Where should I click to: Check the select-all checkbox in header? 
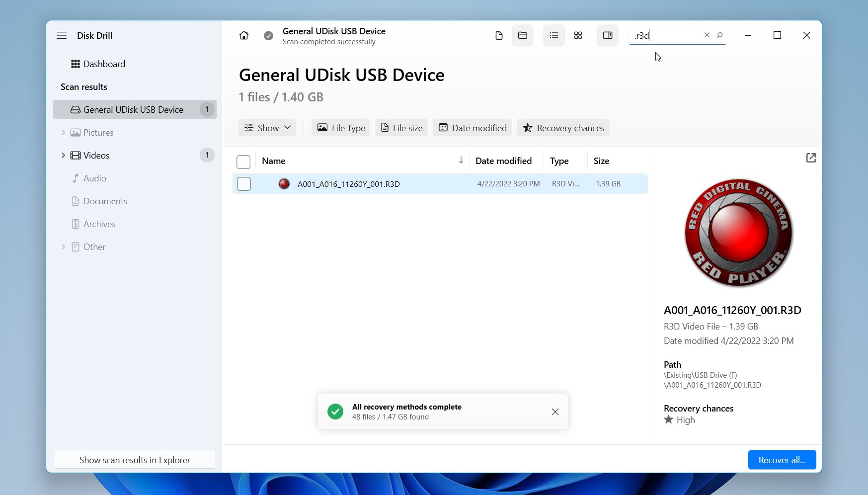(x=243, y=162)
